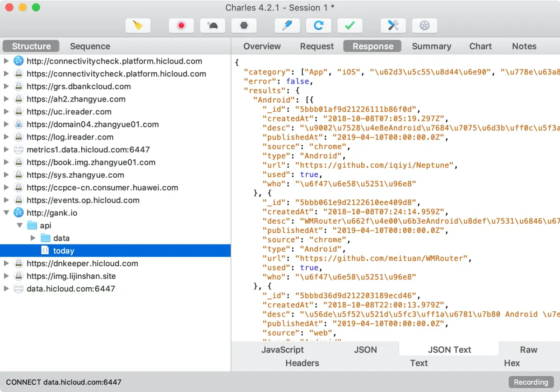Validate the response with the green checkmark

pyautogui.click(x=350, y=26)
